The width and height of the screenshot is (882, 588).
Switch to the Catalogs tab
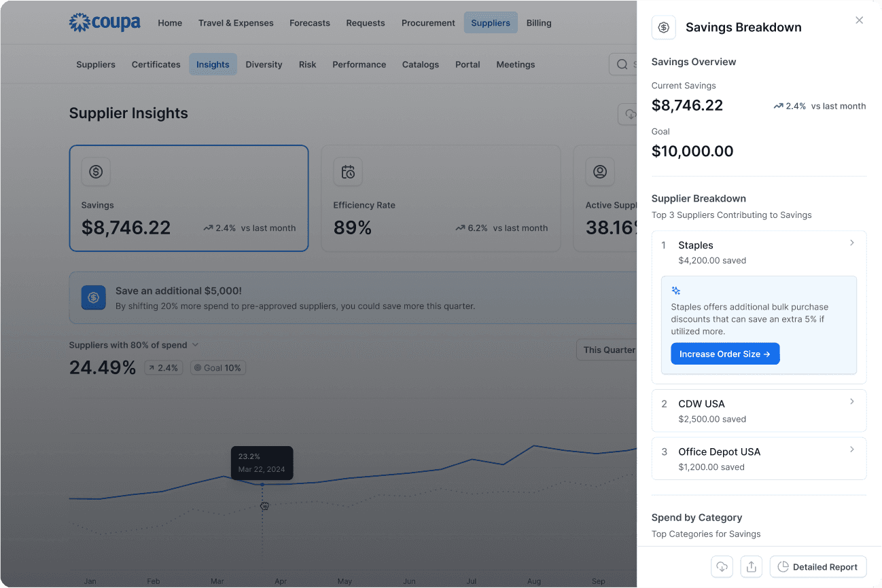pos(421,65)
